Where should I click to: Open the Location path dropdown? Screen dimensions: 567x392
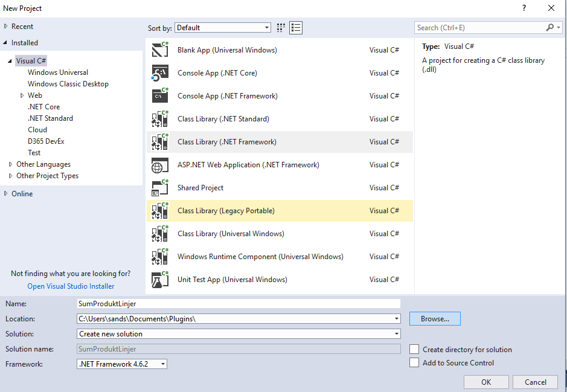click(397, 318)
